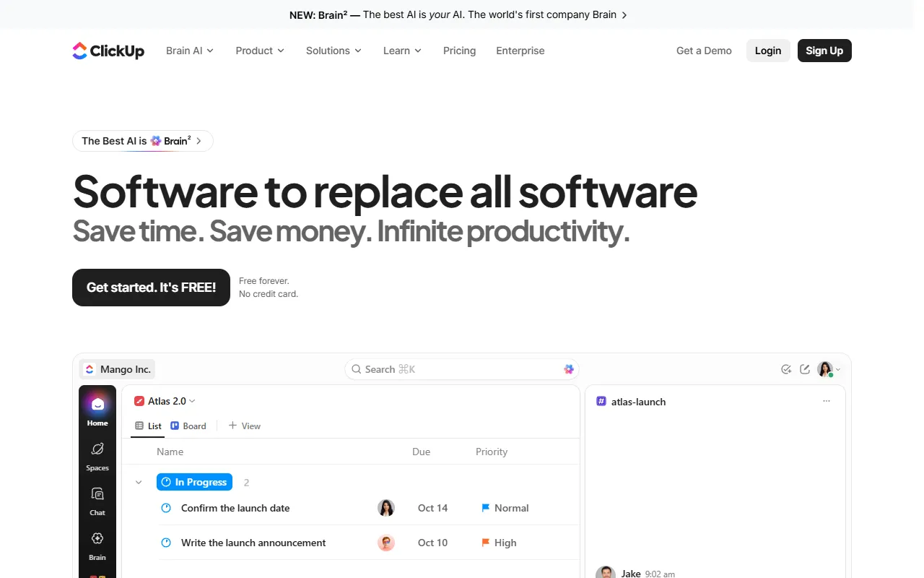Image resolution: width=924 pixels, height=578 pixels.
Task: Open Spaces in the app sidebar
Action: pos(97,456)
